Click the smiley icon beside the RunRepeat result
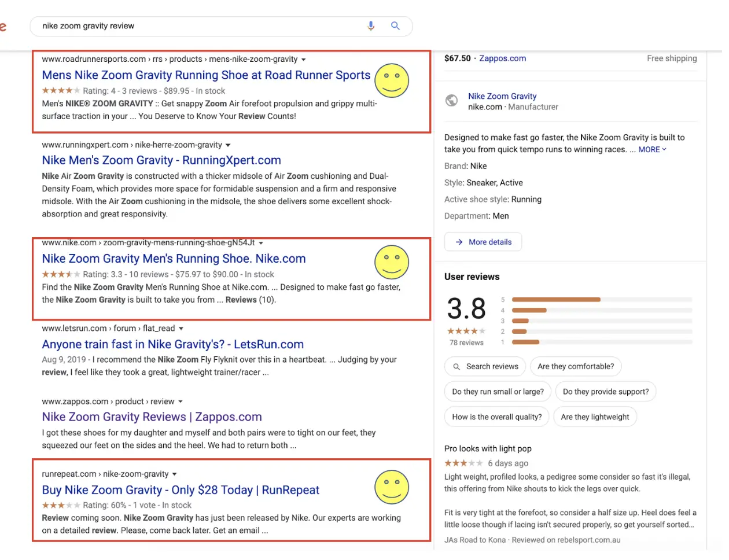Screen dimensions: 729x560 (x=392, y=488)
